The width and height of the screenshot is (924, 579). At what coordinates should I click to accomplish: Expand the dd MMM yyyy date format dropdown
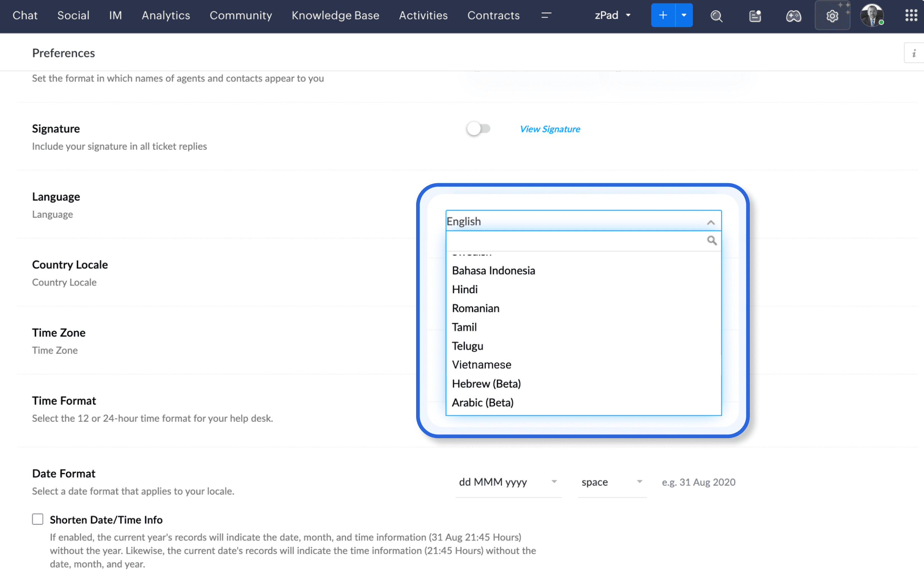(508, 482)
